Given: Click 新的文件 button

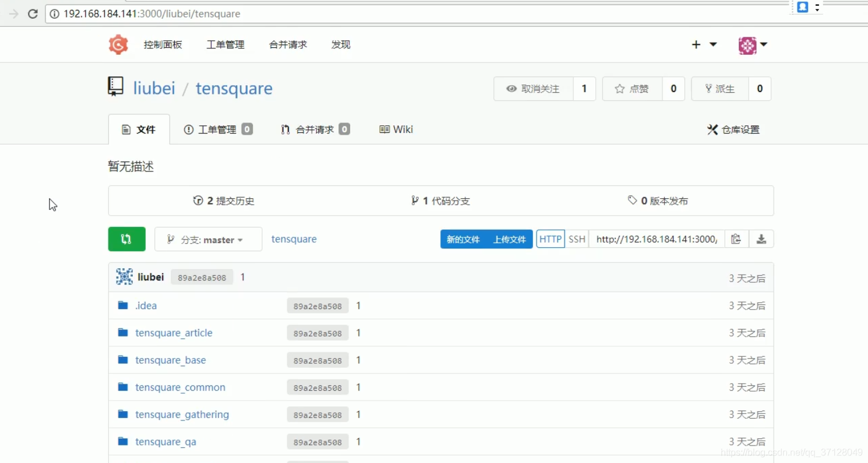Looking at the screenshot, I should click(463, 239).
